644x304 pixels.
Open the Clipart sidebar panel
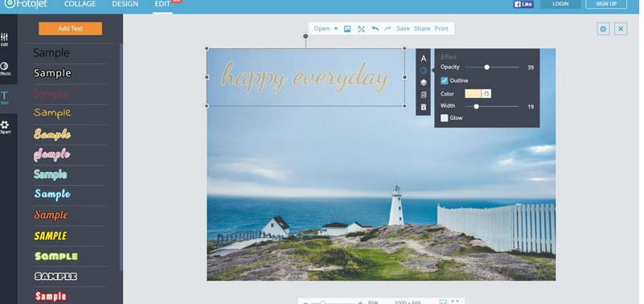[4, 127]
